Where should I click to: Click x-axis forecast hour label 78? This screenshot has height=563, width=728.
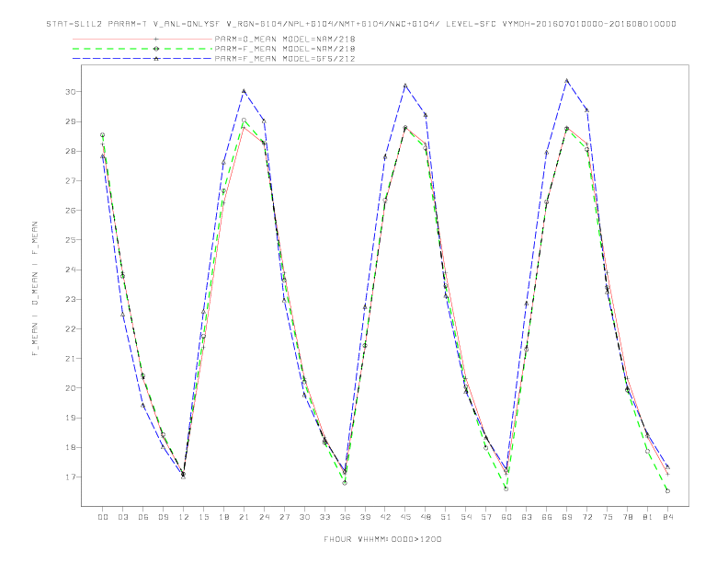click(x=627, y=517)
